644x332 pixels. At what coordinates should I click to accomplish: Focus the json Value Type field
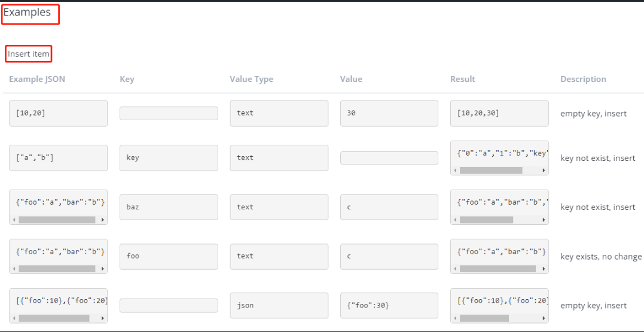click(x=279, y=305)
